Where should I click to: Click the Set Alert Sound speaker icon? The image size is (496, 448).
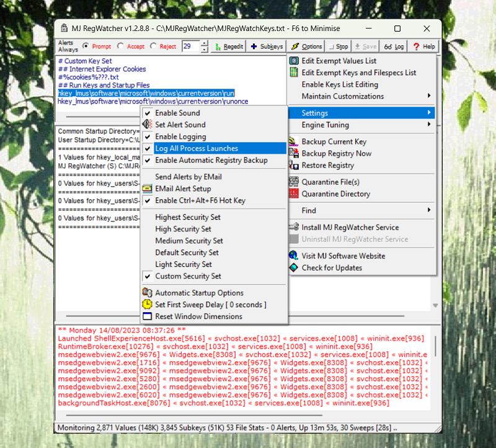click(x=147, y=125)
